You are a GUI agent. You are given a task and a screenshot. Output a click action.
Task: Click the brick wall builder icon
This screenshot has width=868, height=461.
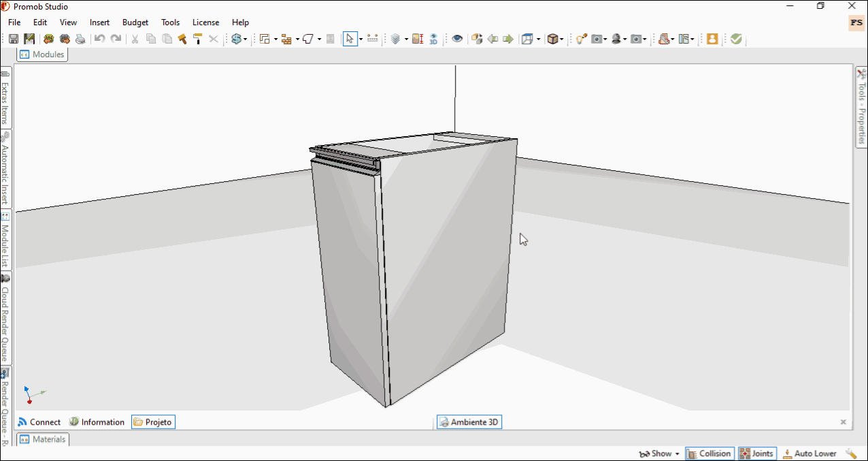(286, 39)
